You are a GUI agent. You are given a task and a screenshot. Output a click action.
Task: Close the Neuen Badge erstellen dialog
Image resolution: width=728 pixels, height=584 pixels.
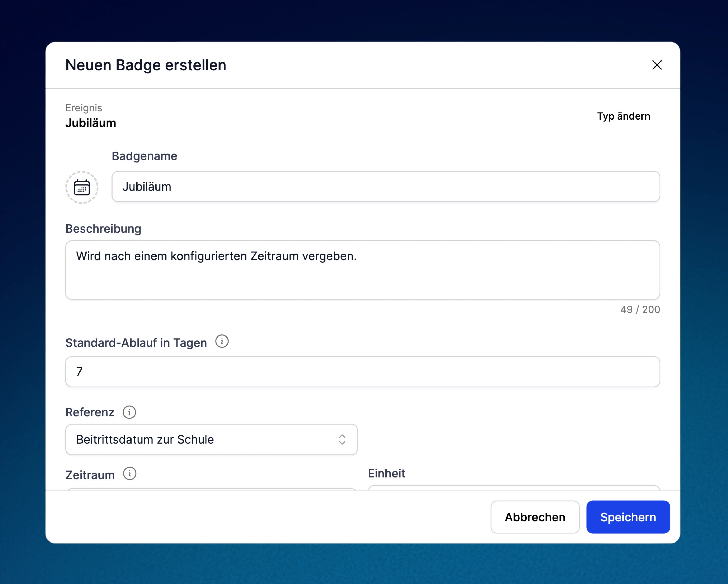[657, 65]
